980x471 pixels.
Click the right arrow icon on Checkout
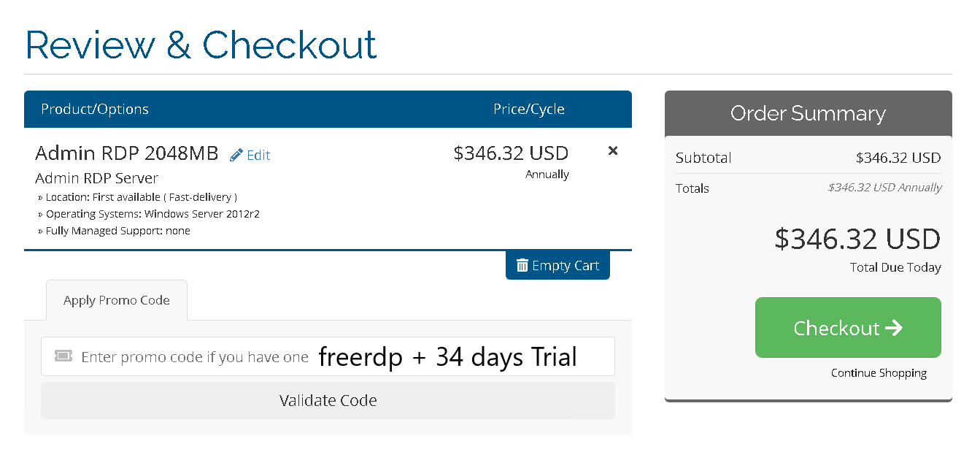[x=894, y=328]
